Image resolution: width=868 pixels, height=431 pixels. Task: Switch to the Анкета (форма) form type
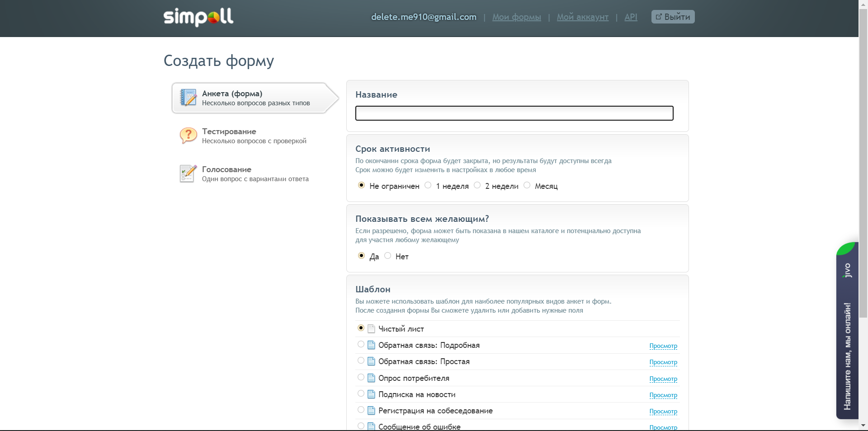coord(255,98)
